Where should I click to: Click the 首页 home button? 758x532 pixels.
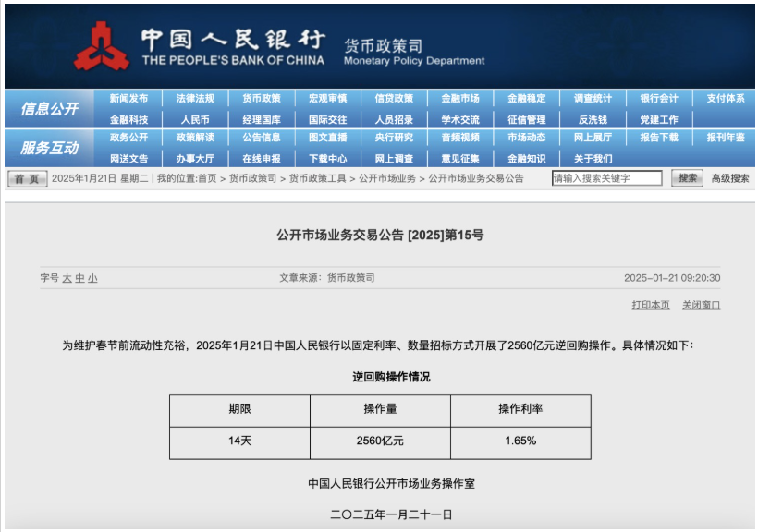[27, 179]
